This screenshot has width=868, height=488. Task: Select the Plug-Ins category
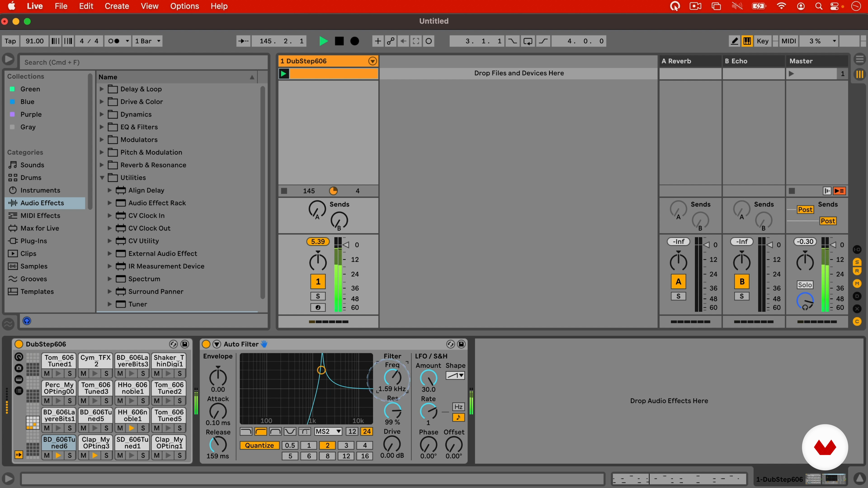click(x=33, y=241)
